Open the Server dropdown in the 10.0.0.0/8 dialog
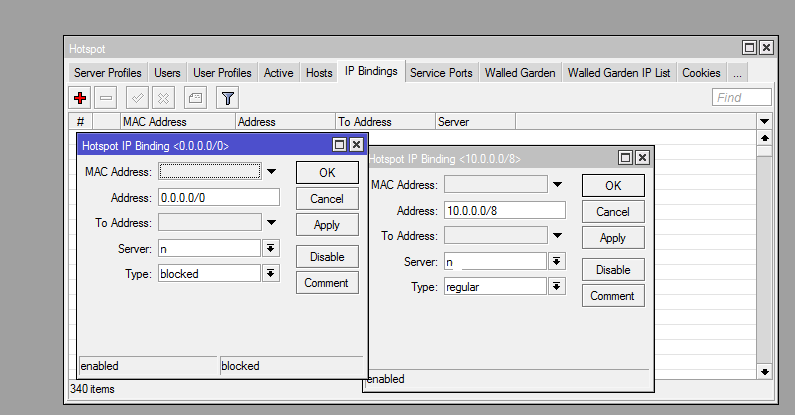The height and width of the screenshot is (415, 795). click(x=557, y=261)
